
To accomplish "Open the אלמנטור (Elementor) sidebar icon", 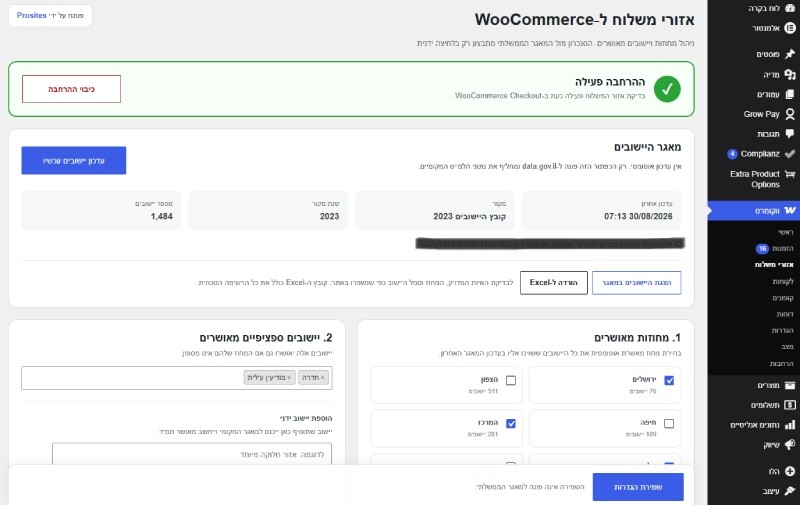I will pyautogui.click(x=790, y=28).
